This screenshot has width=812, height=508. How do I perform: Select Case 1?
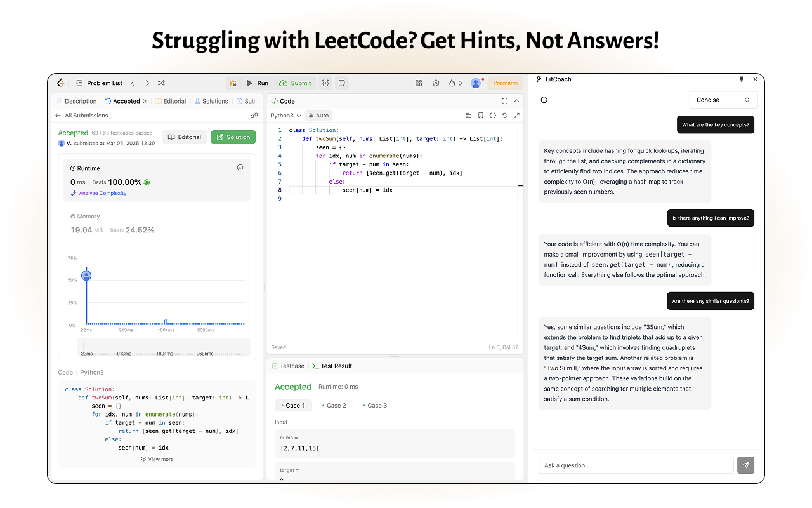[293, 405]
